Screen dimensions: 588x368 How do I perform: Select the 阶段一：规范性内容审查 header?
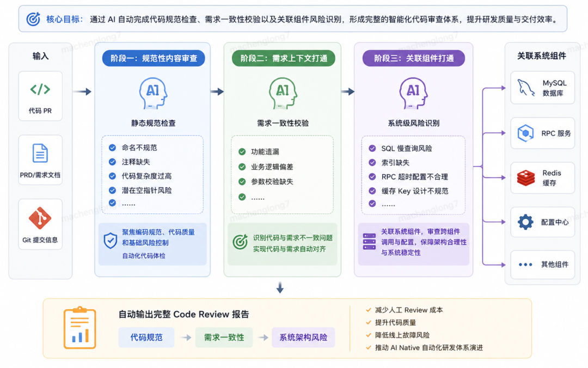coord(154,58)
